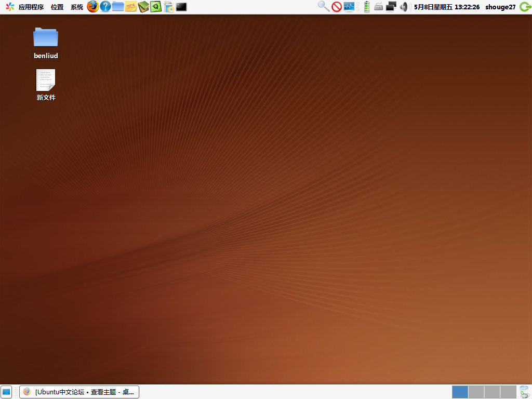This screenshot has height=399, width=532.
Task: Open the network connection monitors icon
Action: click(x=391, y=7)
